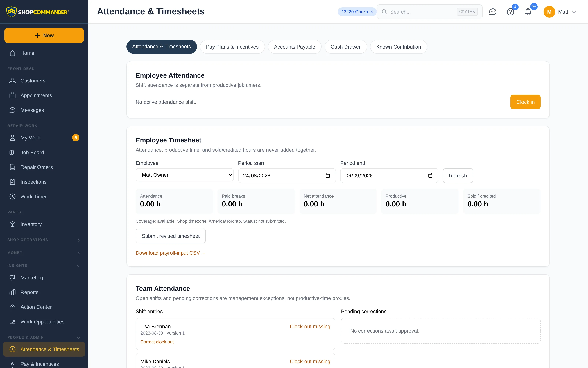The width and height of the screenshot is (588, 368).
Task: Click the Matt avatar circle
Action: click(x=549, y=12)
